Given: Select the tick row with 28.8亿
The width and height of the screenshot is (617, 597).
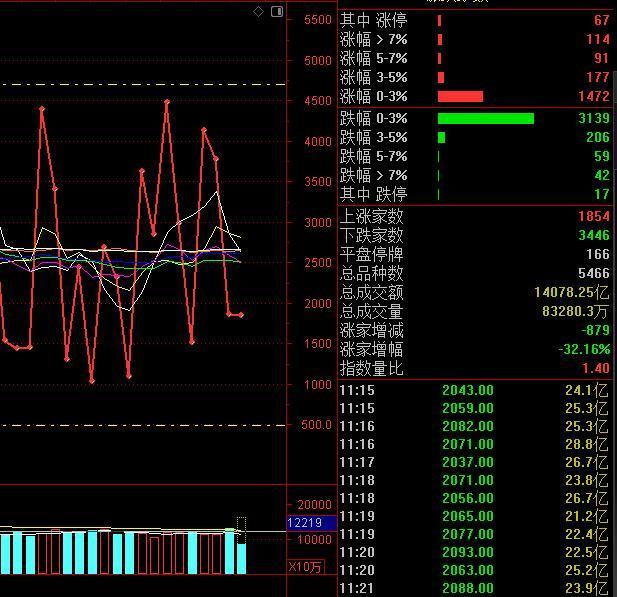Looking at the screenshot, I should [474, 444].
